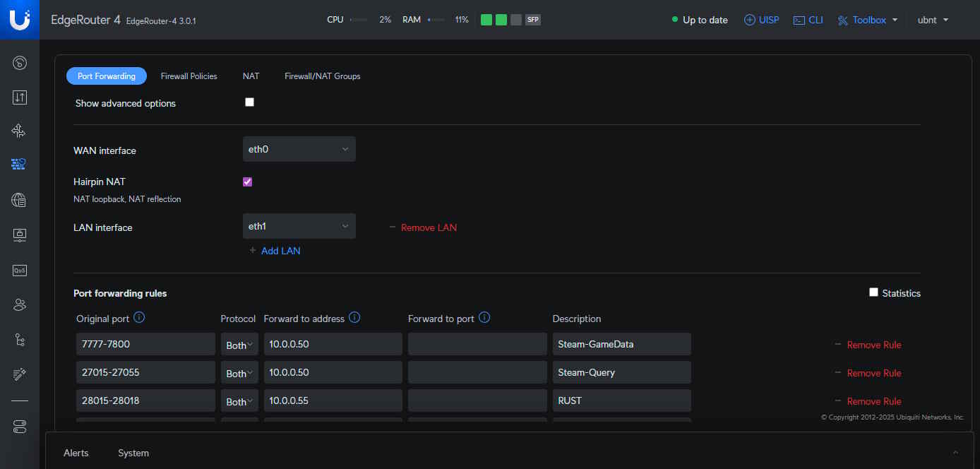Open the Traffic Analysis sidebar icon
The image size is (980, 469).
click(x=20, y=97)
